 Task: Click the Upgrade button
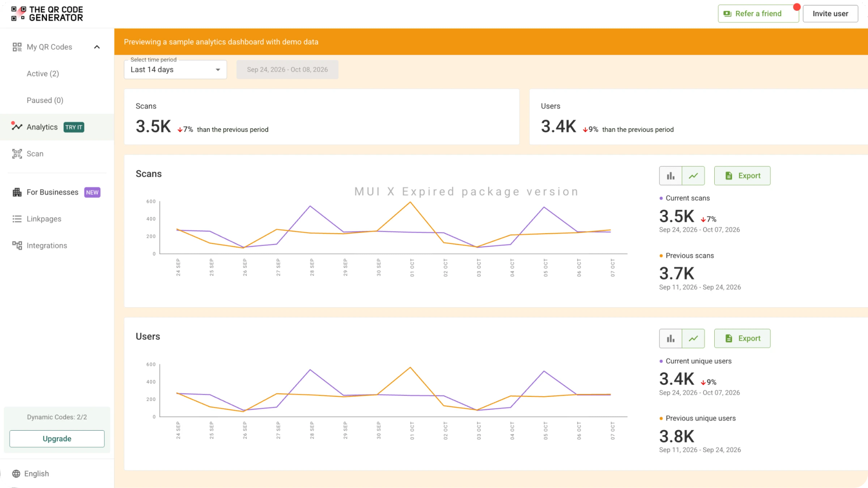coord(57,439)
